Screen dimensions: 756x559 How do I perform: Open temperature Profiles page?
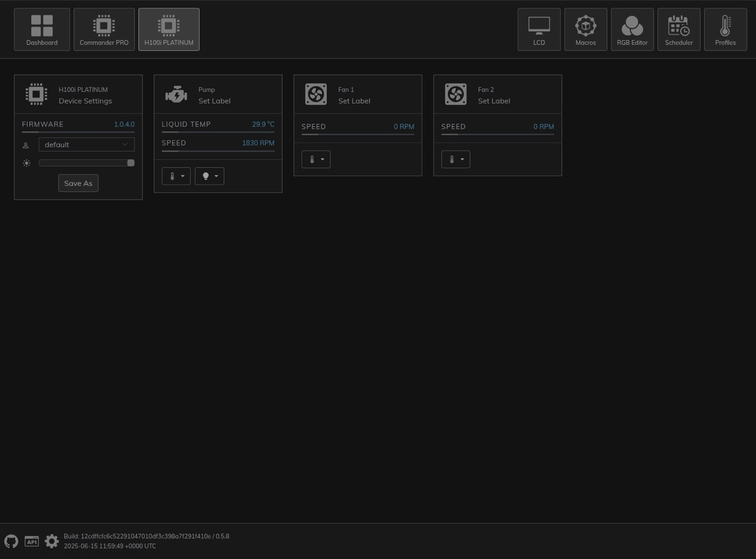[725, 30]
